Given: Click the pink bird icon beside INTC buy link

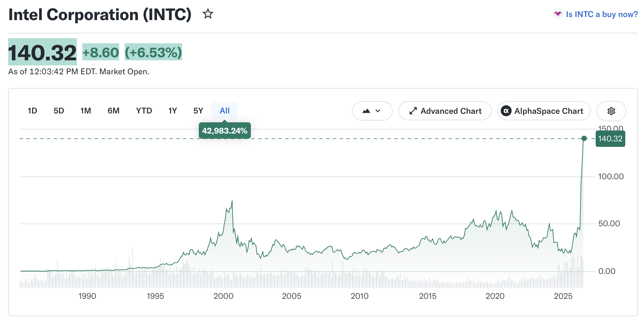Looking at the screenshot, I should 558,14.
